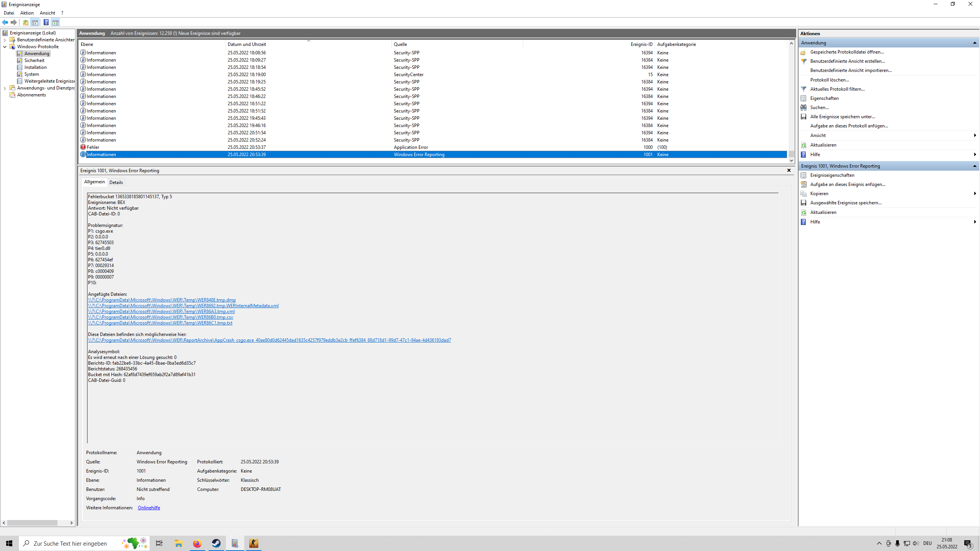Show or hide action pane toolbar icon
The image size is (980, 551).
point(56,22)
